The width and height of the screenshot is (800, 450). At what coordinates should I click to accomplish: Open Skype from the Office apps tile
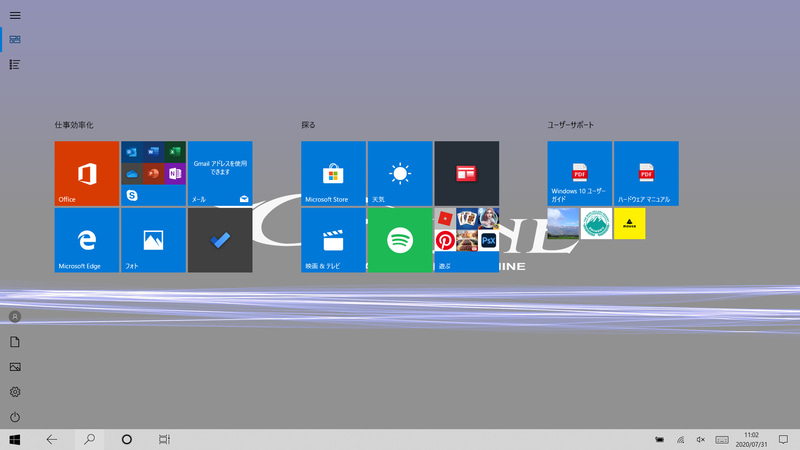coord(132,195)
